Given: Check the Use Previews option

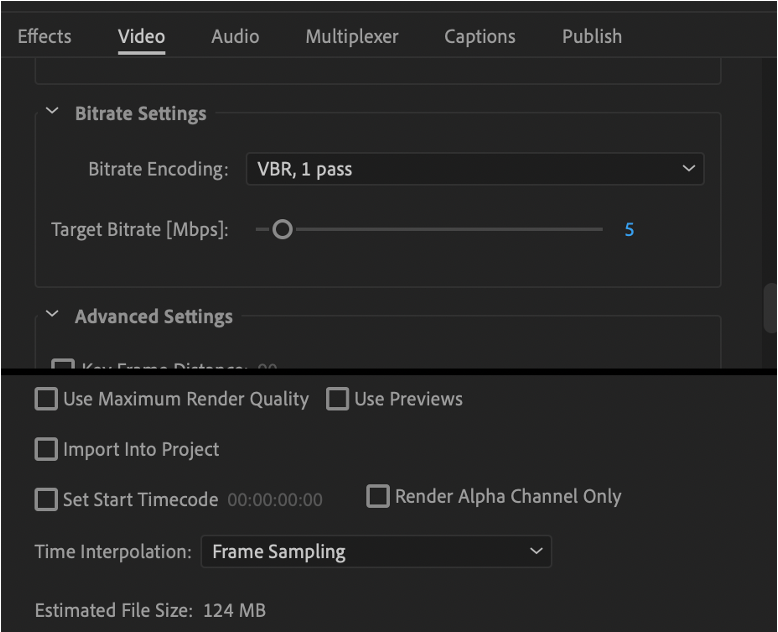Looking at the screenshot, I should pos(338,399).
